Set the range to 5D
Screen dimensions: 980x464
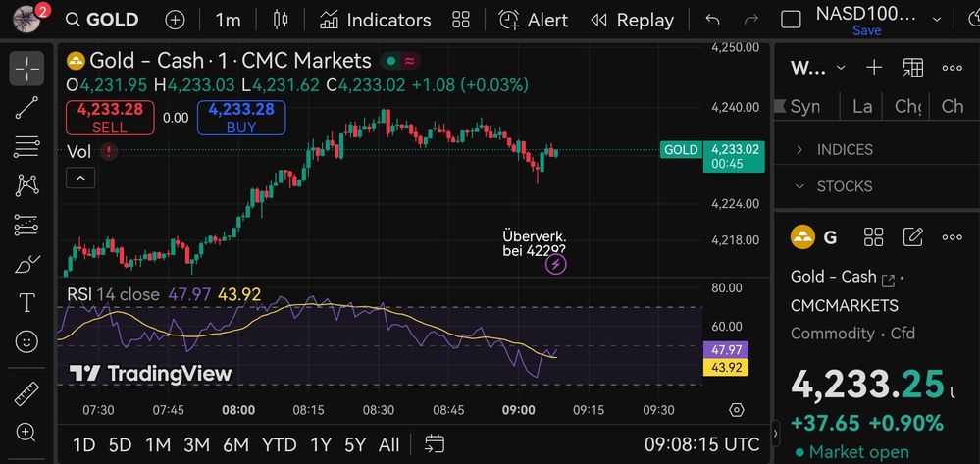point(120,444)
